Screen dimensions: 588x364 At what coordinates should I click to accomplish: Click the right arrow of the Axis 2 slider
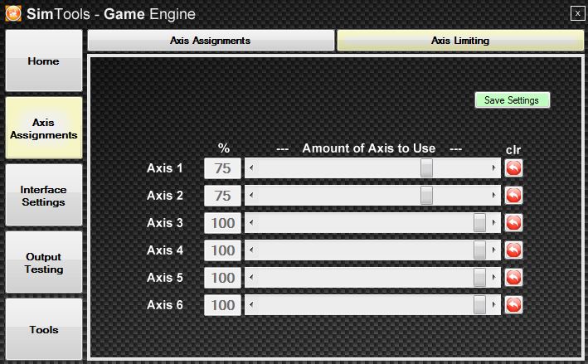click(494, 196)
